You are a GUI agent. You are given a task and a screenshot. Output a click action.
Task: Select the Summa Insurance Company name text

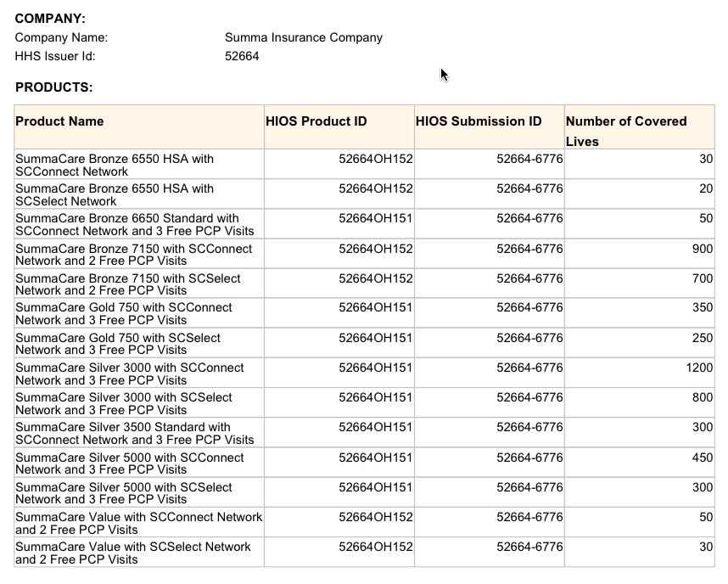click(303, 37)
